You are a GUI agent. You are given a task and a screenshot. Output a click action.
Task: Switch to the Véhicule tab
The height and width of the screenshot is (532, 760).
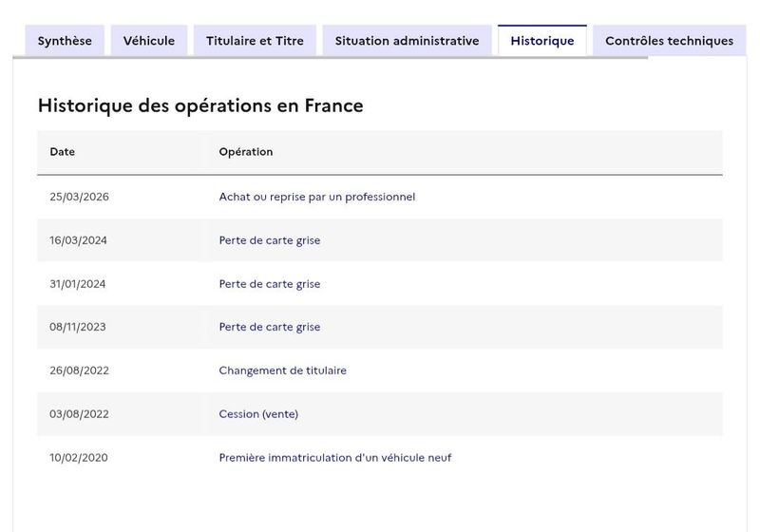[149, 41]
